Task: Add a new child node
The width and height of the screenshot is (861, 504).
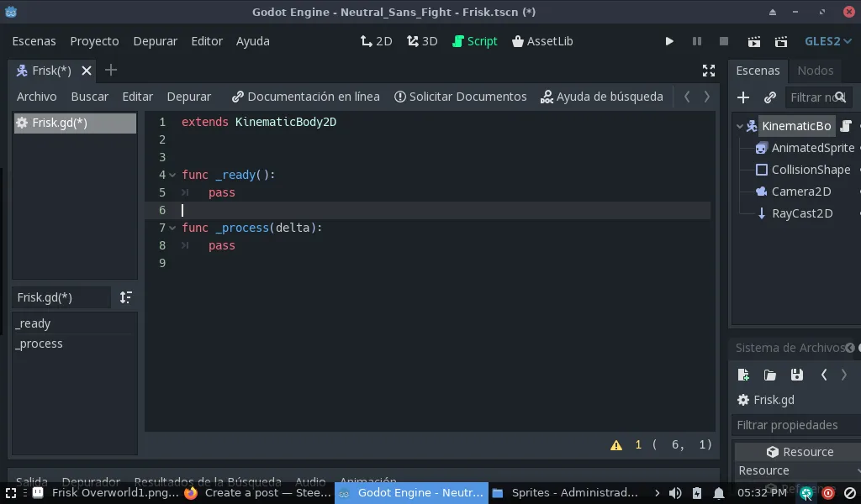Action: tap(743, 97)
